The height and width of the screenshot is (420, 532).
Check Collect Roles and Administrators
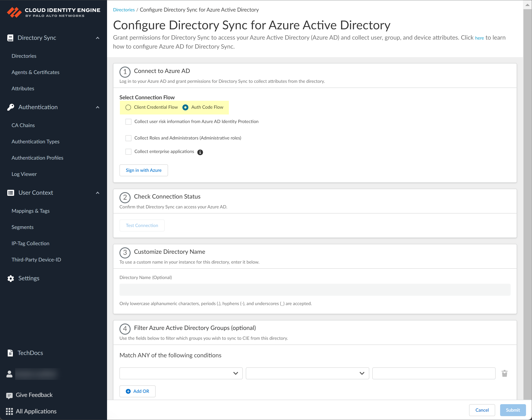coord(128,138)
